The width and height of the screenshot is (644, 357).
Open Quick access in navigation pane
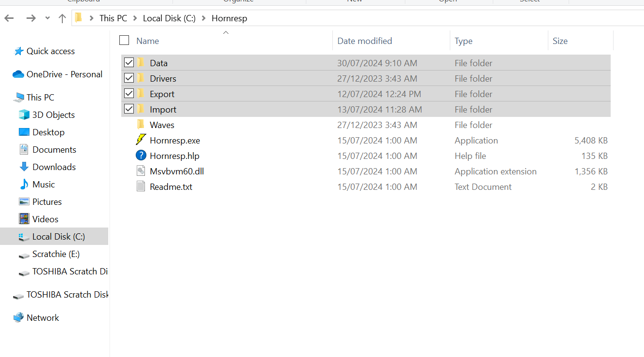pyautogui.click(x=51, y=51)
